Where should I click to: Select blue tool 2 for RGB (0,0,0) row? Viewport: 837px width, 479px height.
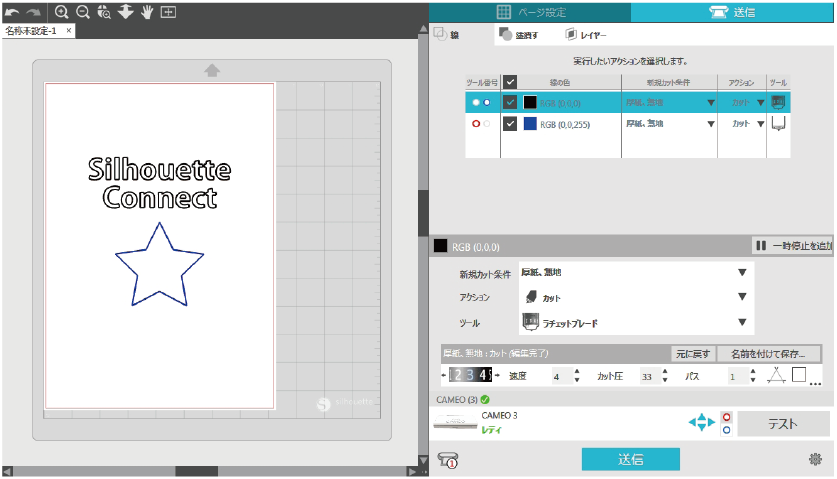coord(487,103)
